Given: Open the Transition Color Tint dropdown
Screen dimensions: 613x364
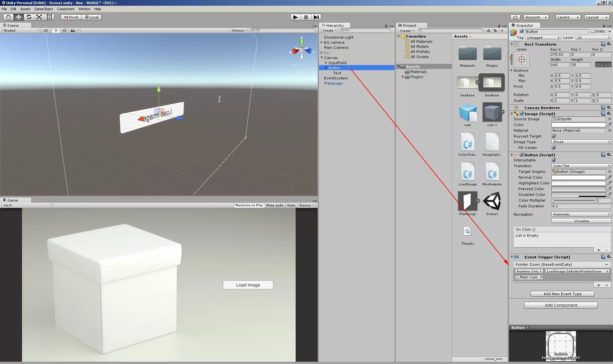Looking at the screenshot, I should coord(581,166).
